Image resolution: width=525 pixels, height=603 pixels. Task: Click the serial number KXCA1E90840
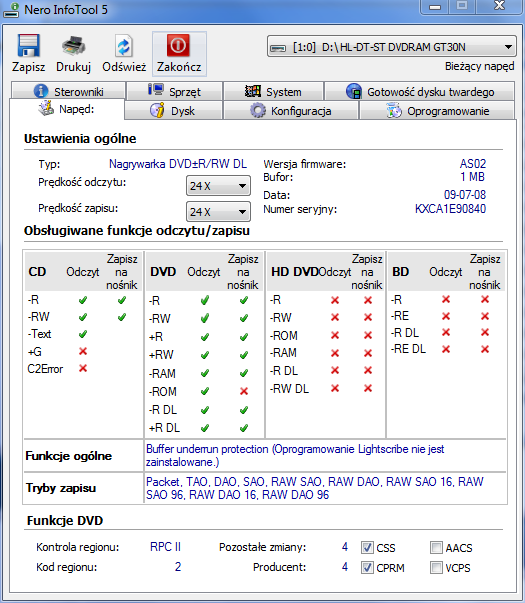pos(450,209)
